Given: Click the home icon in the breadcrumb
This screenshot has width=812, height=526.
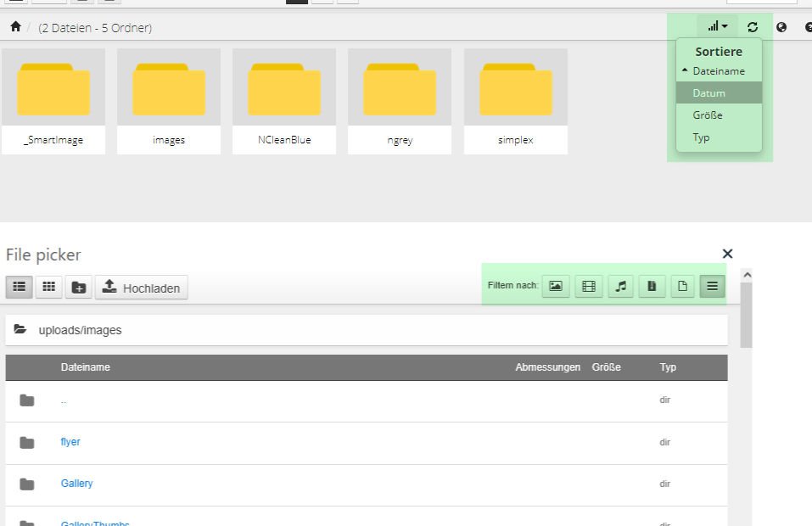Looking at the screenshot, I should (x=15, y=27).
